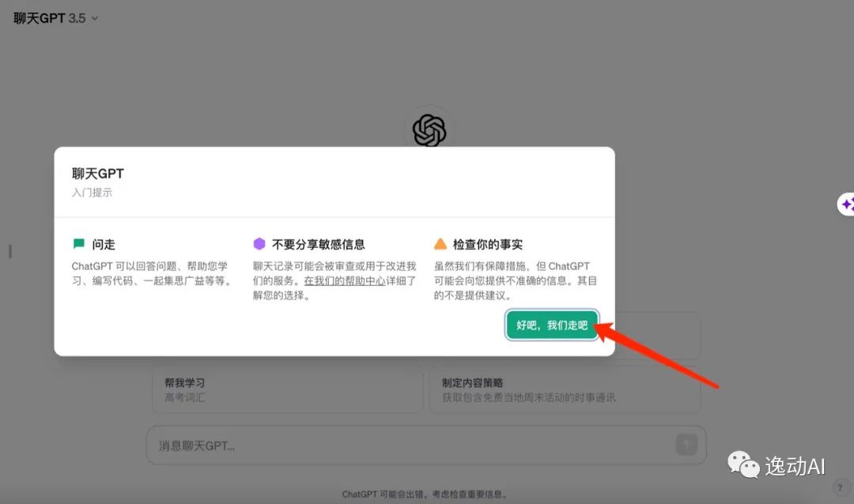Select the 帮我学习 高考词汇 suggestion card
Screen dimensions: 854x504
[x=288, y=389]
